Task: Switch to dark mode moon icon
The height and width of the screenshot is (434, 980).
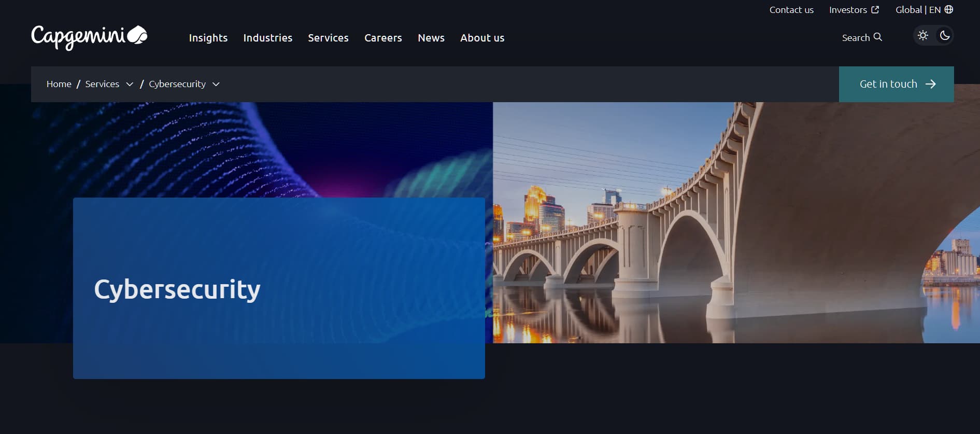Action: tap(944, 35)
